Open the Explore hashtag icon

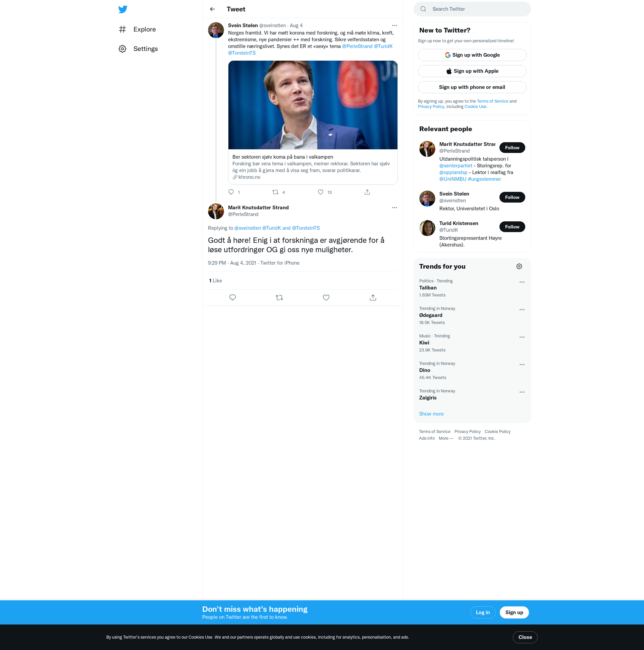click(122, 29)
